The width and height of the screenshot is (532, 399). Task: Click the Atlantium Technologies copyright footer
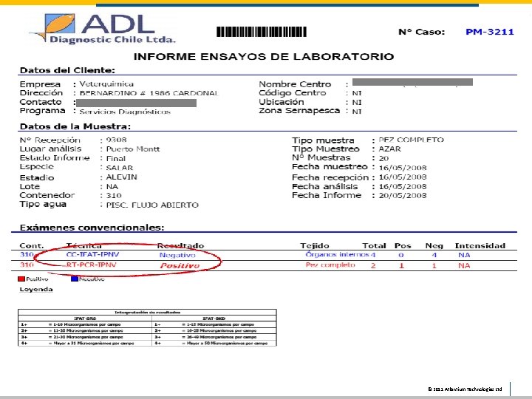(465, 389)
